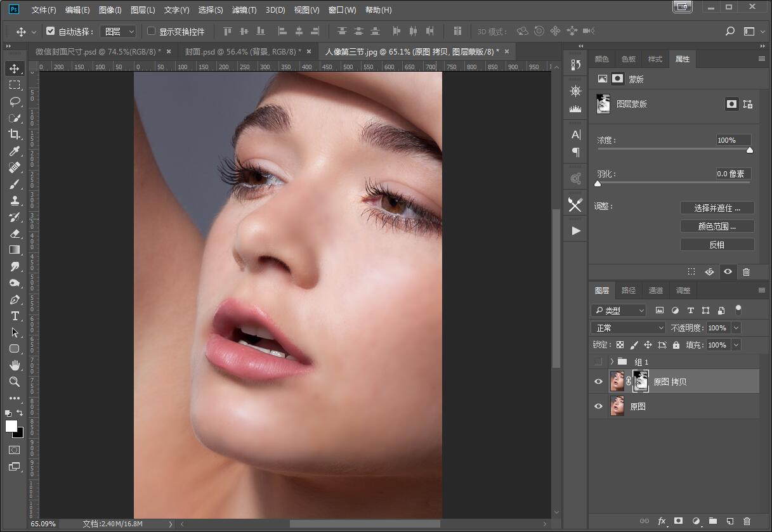Screen dimensions: 772x532
Task: Hide the 原图 拷贝 layer
Action: click(x=598, y=382)
